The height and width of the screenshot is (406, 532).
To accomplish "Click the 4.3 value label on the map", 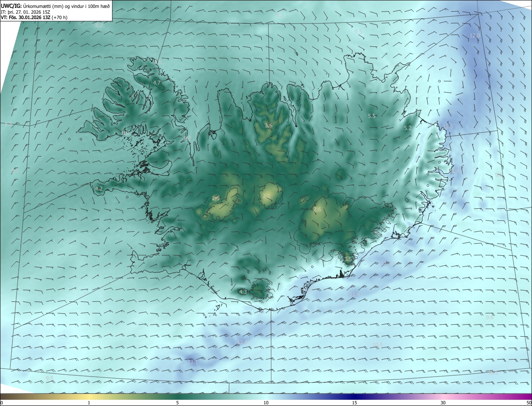I will tap(243, 292).
